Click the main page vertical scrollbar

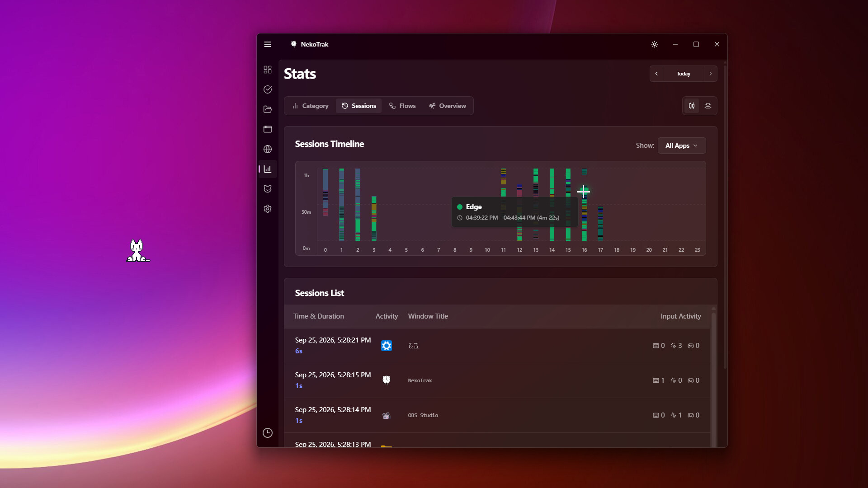725,217
